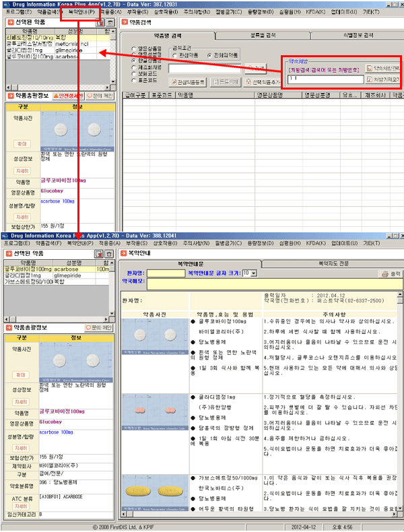Image resolution: width=404 pixels, height=532 pixels.
Task: Select 영문상품명 radio button
Action: click(133, 49)
